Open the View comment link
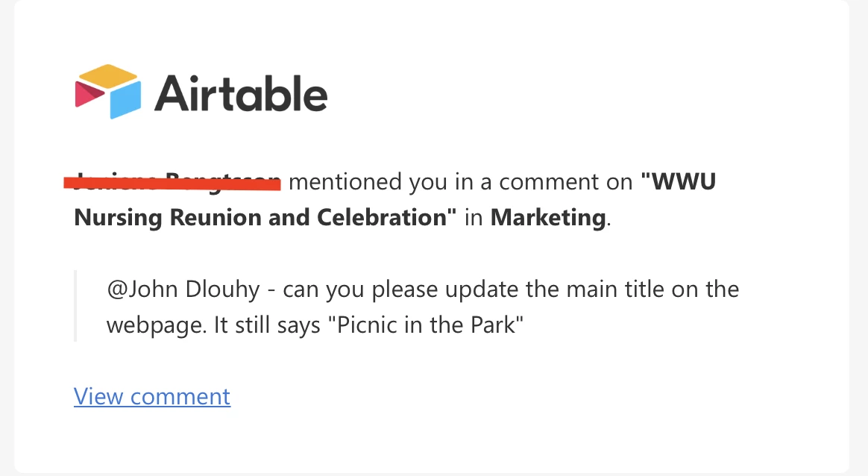Screen dimensions: 868x476 tap(152, 397)
